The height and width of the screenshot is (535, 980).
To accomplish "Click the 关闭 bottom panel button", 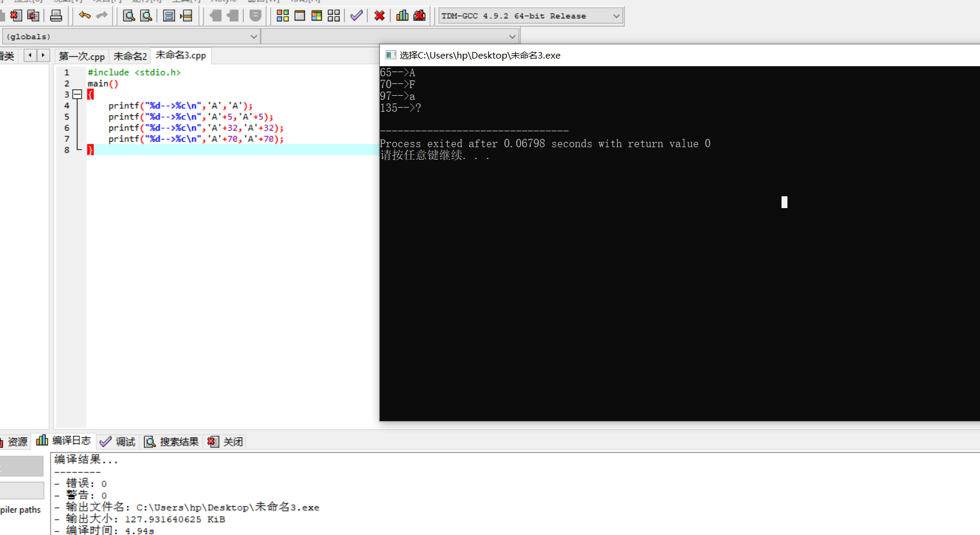I will tap(226, 442).
